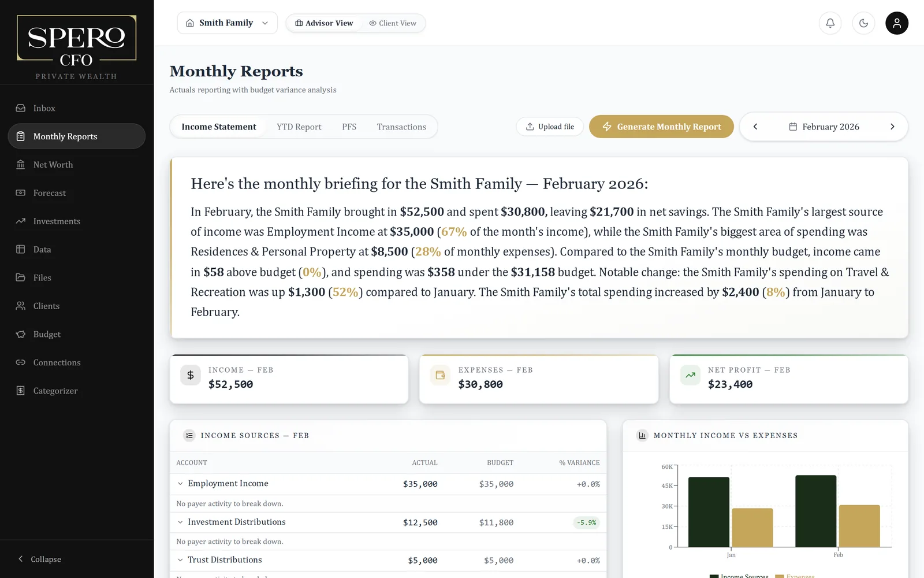The width and height of the screenshot is (924, 578).
Task: Switch to the YTD Report tab
Action: (299, 127)
